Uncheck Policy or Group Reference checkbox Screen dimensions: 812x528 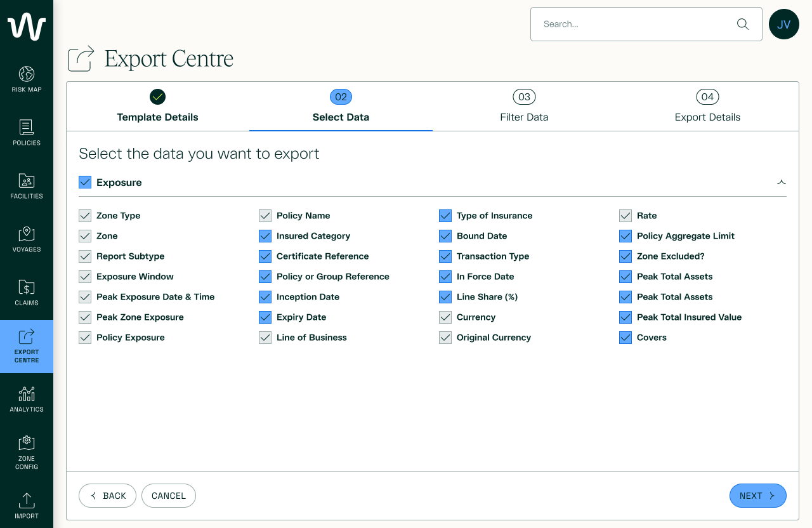(x=265, y=277)
